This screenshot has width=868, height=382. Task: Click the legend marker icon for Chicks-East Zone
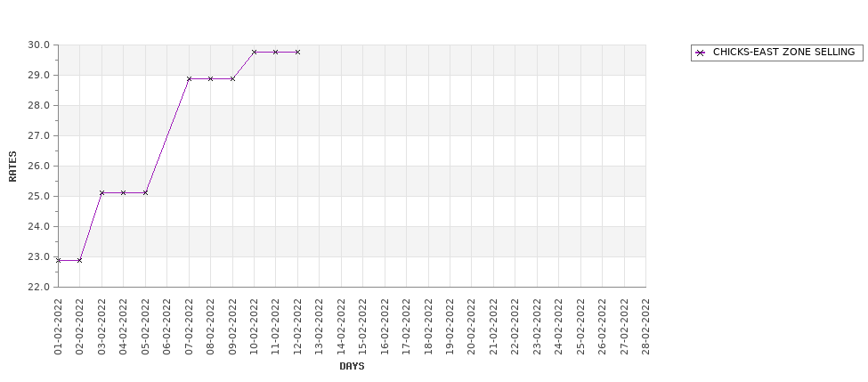pos(701,53)
